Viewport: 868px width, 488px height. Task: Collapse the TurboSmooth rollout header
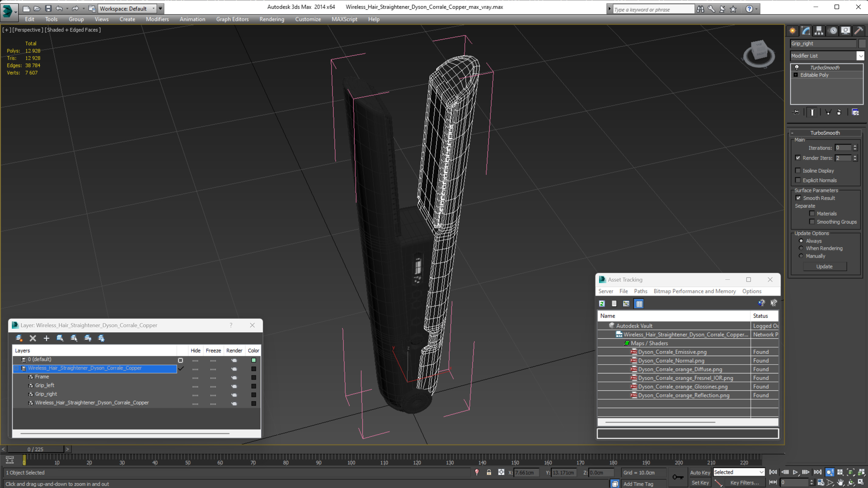tap(825, 133)
